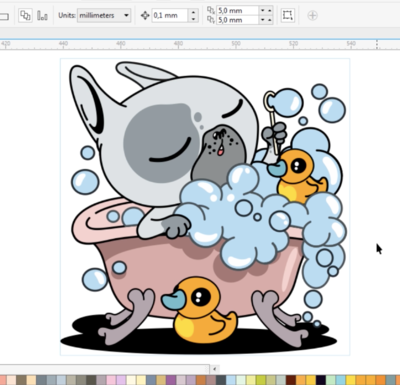Click the nudge offset arrows icon
The image size is (400, 385).
point(145,15)
